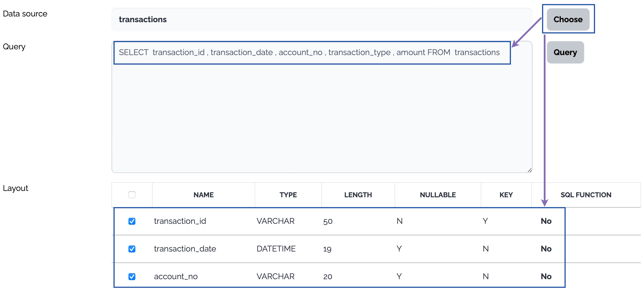644x289 pixels.
Task: Click inside the SQL query text area
Action: click(321, 115)
